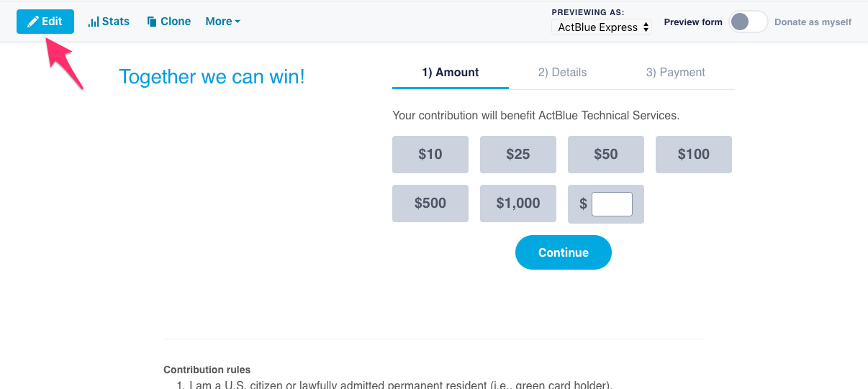
Task: Toggle the Preview form switch
Action: [749, 22]
